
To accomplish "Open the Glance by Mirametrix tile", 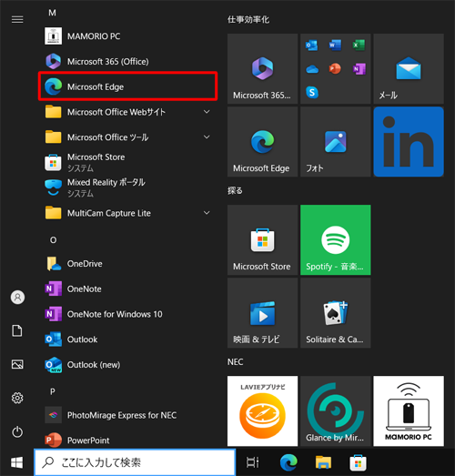I will pos(336,411).
